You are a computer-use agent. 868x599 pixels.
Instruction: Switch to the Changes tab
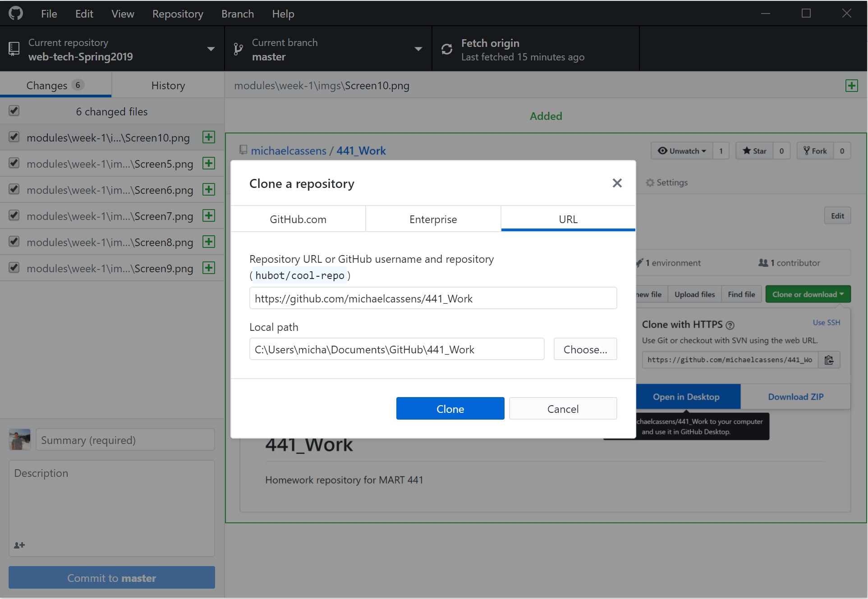coord(55,85)
